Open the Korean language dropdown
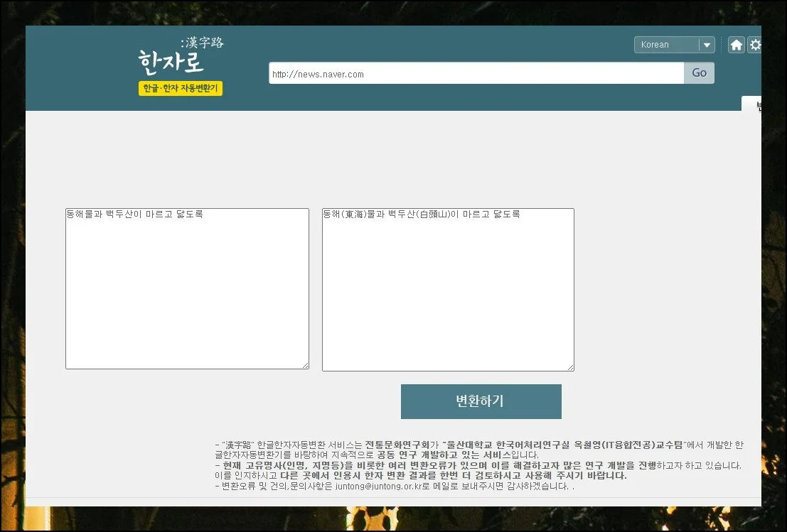787x532 pixels. tap(667, 45)
